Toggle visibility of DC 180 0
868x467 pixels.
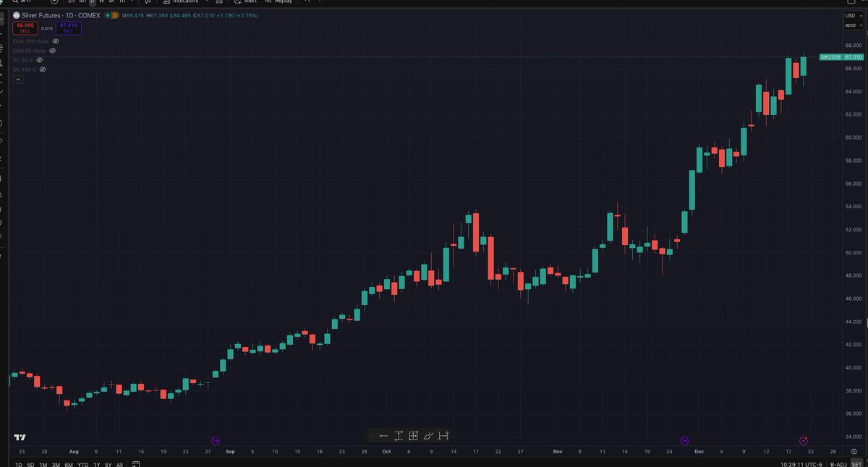click(x=43, y=69)
